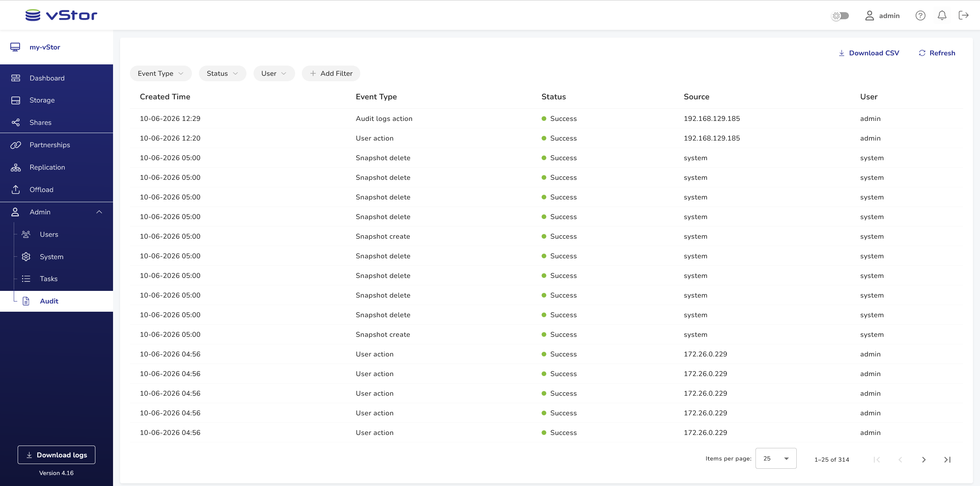Open the Event Type filter dropdown
This screenshot has height=486, width=980.
(x=161, y=73)
